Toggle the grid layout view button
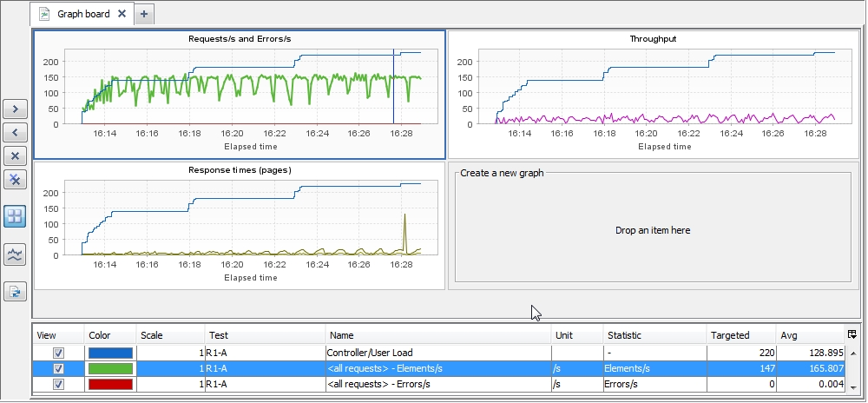Image resolution: width=868 pixels, height=403 pixels. coord(16,216)
